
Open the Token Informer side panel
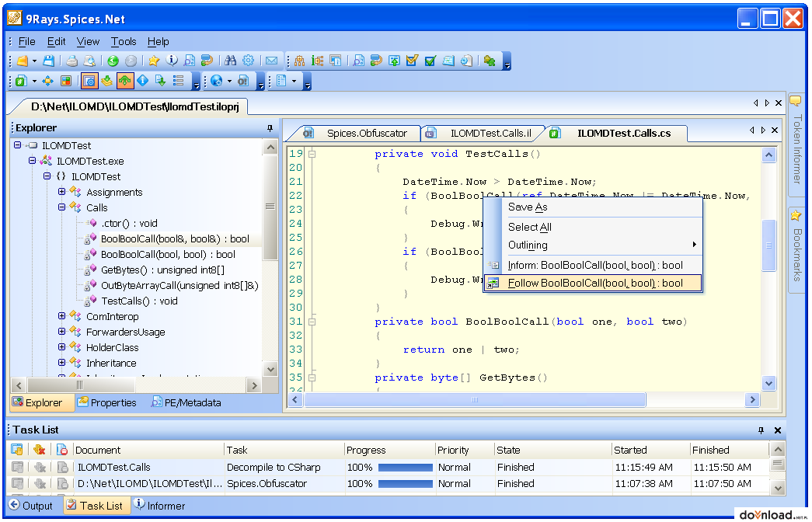click(x=796, y=144)
